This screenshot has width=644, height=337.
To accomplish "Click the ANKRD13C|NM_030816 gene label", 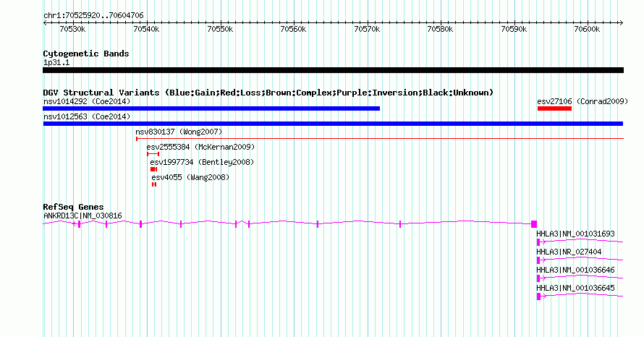I will (82, 216).
